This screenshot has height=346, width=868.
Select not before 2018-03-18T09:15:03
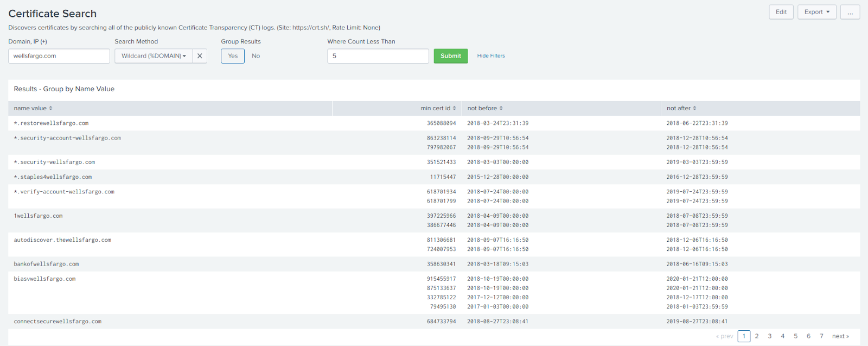[498, 264]
